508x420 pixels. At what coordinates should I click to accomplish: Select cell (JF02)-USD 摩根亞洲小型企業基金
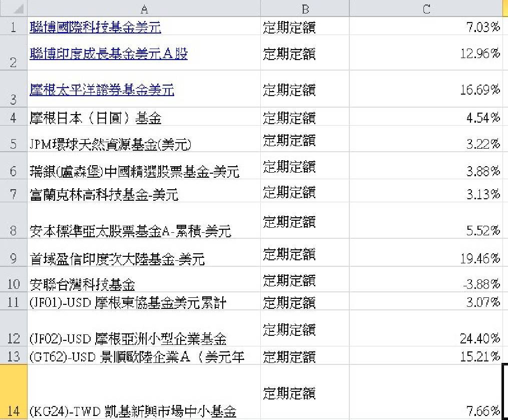coord(144,328)
